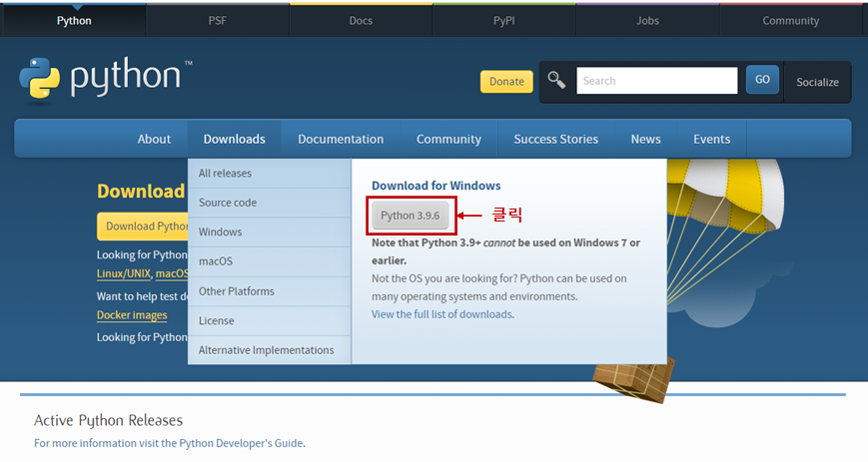Viewport: 868px width, 462px height.
Task: Open the Events navigation menu
Action: [x=711, y=139]
